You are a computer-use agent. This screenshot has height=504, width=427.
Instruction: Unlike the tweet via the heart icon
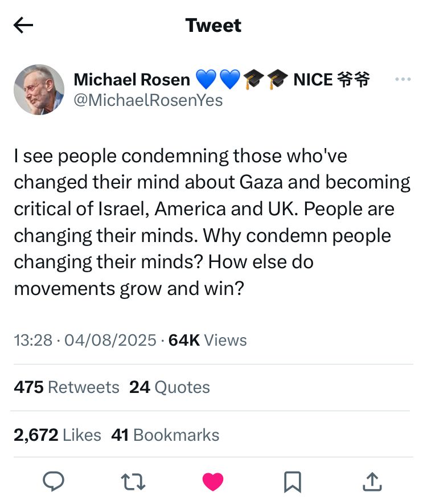[213, 481]
